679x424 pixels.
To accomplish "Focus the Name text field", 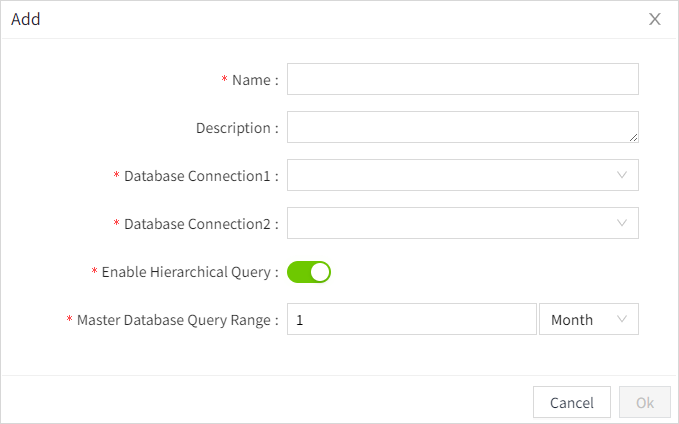I will [x=462, y=79].
